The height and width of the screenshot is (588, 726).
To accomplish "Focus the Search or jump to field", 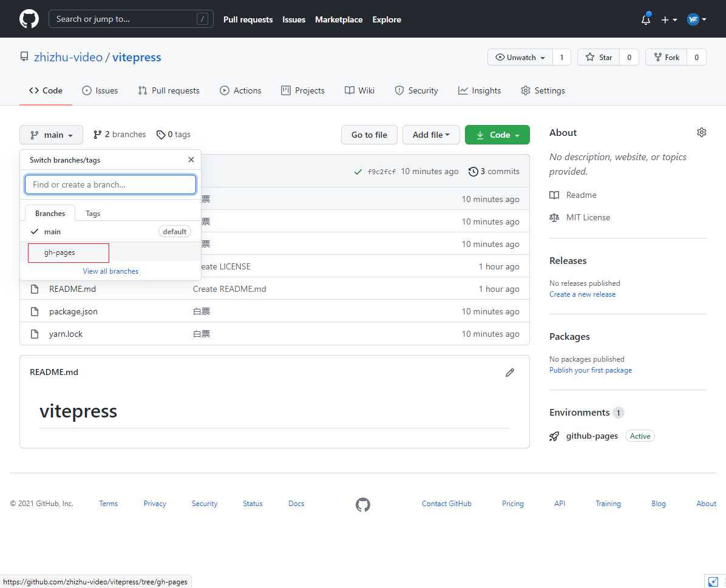I will [x=131, y=19].
